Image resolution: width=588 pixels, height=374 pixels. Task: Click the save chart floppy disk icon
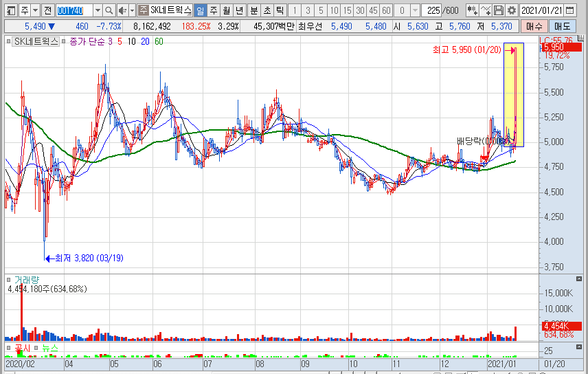pos(498,10)
